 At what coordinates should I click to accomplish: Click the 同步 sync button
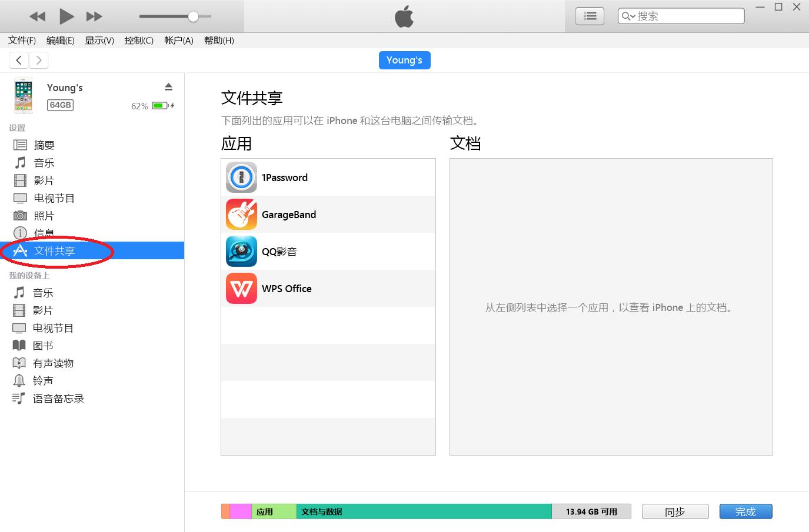coord(675,511)
